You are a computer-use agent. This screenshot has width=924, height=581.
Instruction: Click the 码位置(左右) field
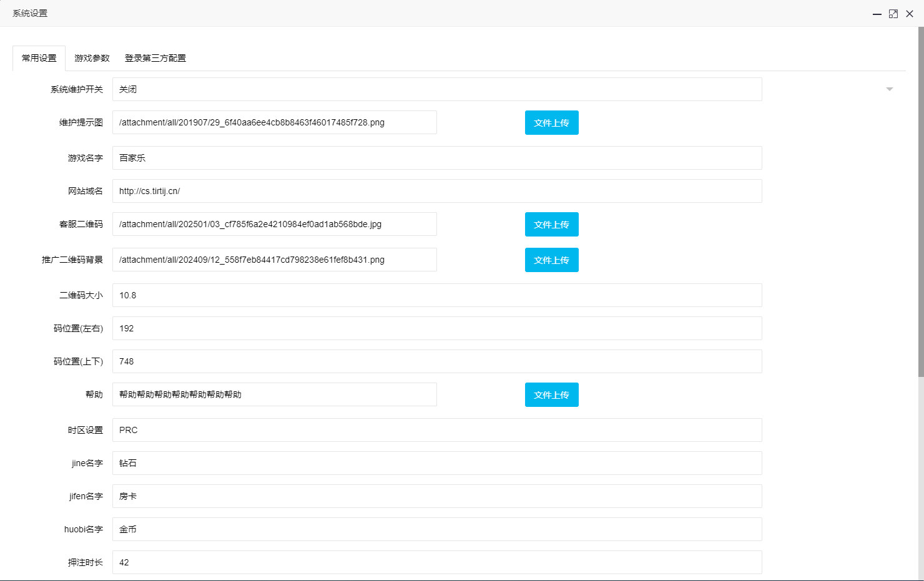click(437, 328)
